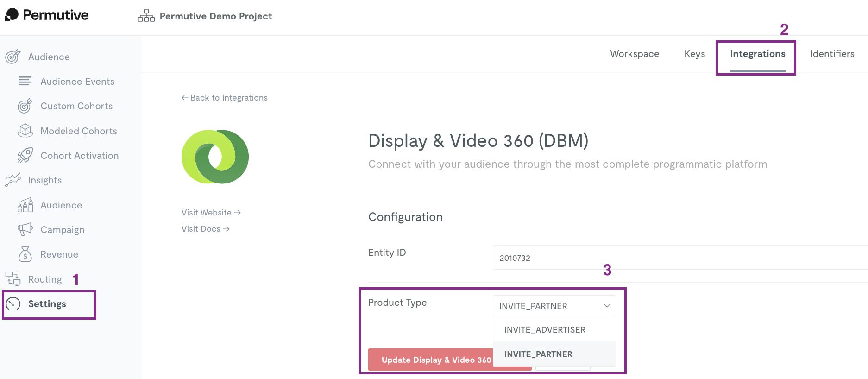Open Modeled Cohorts page
This screenshot has height=379, width=868.
pos(79,131)
